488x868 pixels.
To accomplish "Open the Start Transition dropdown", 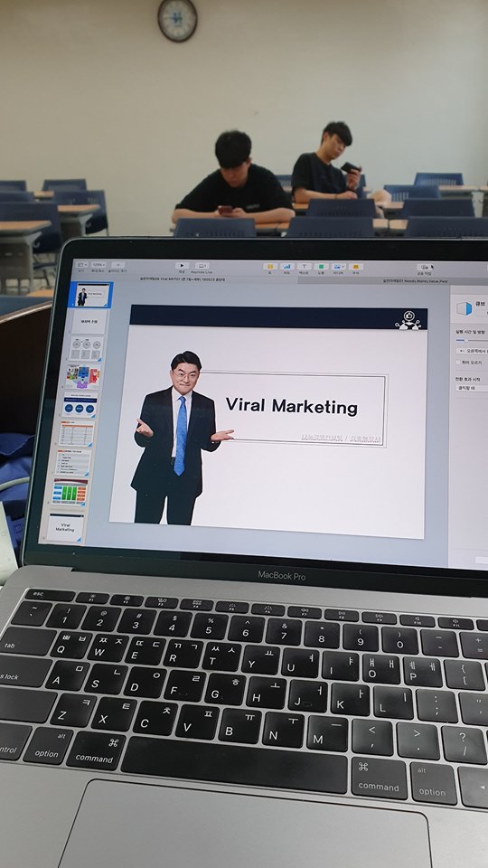I will pyautogui.click(x=471, y=388).
